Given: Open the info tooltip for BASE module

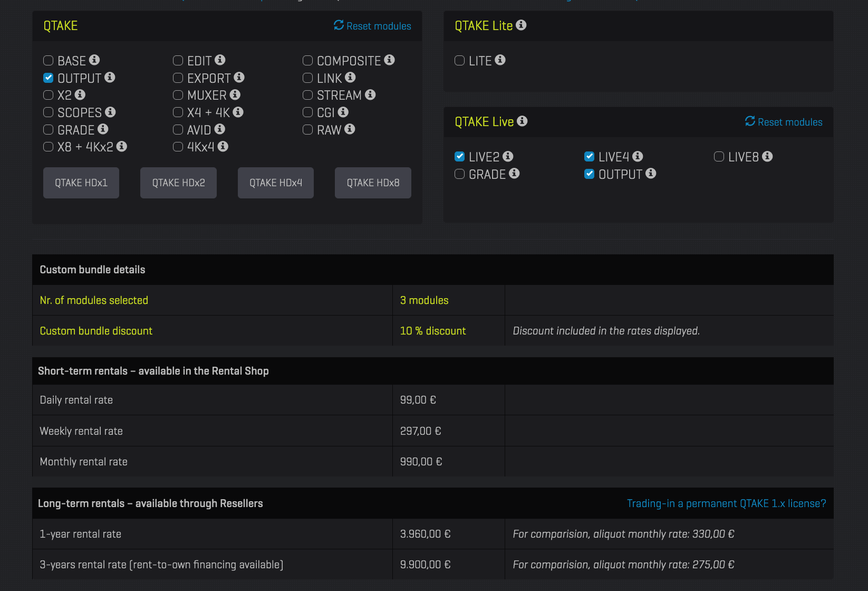Looking at the screenshot, I should coord(95,60).
